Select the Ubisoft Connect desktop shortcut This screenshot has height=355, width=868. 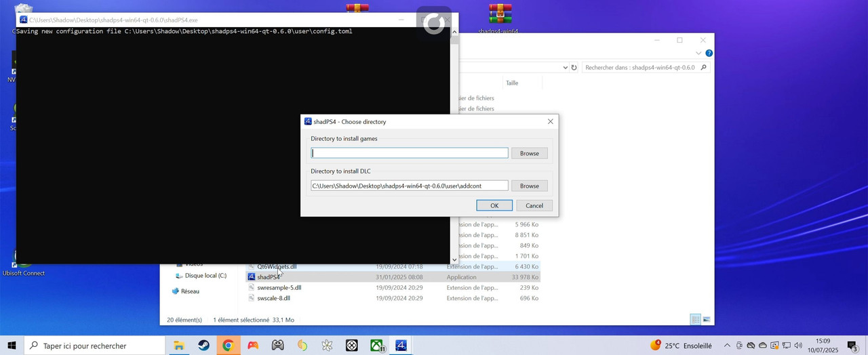pos(24,264)
